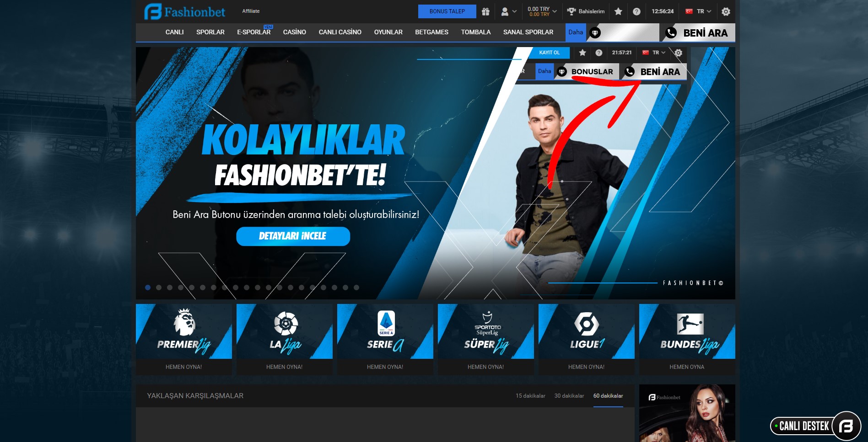
Task: Open the settings gear icon
Action: (726, 11)
